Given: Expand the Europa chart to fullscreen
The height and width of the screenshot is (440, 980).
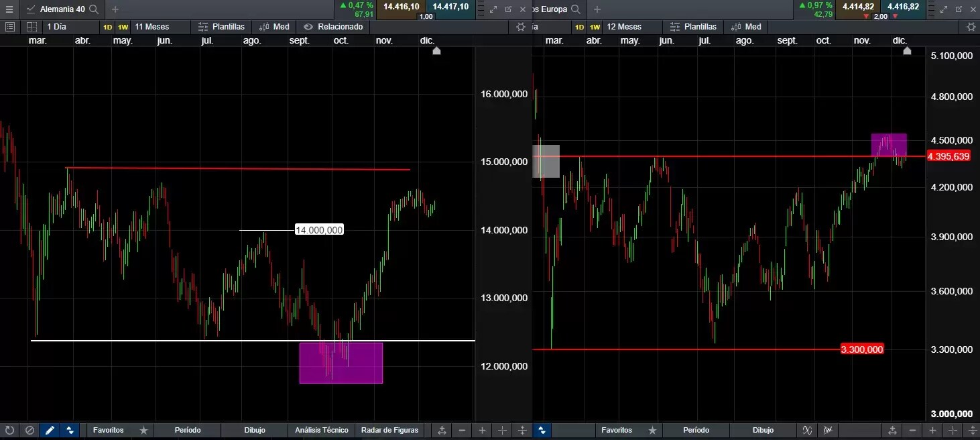Looking at the screenshot, I should [944, 9].
